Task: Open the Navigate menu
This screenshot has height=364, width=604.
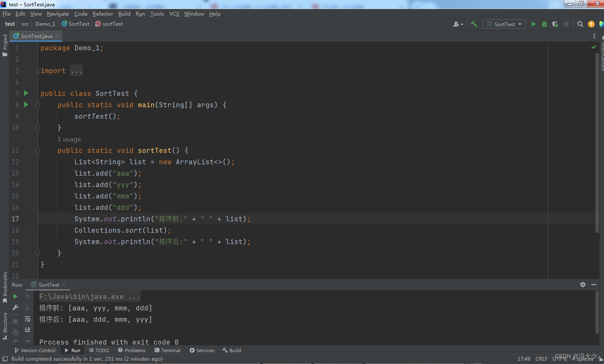Action: coord(58,14)
